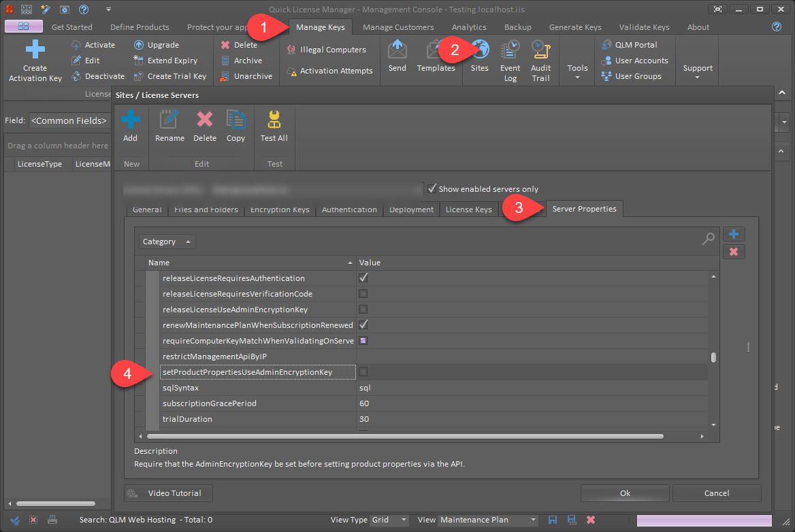Copy the selected license server
The height and width of the screenshot is (532, 795).
coord(236,126)
